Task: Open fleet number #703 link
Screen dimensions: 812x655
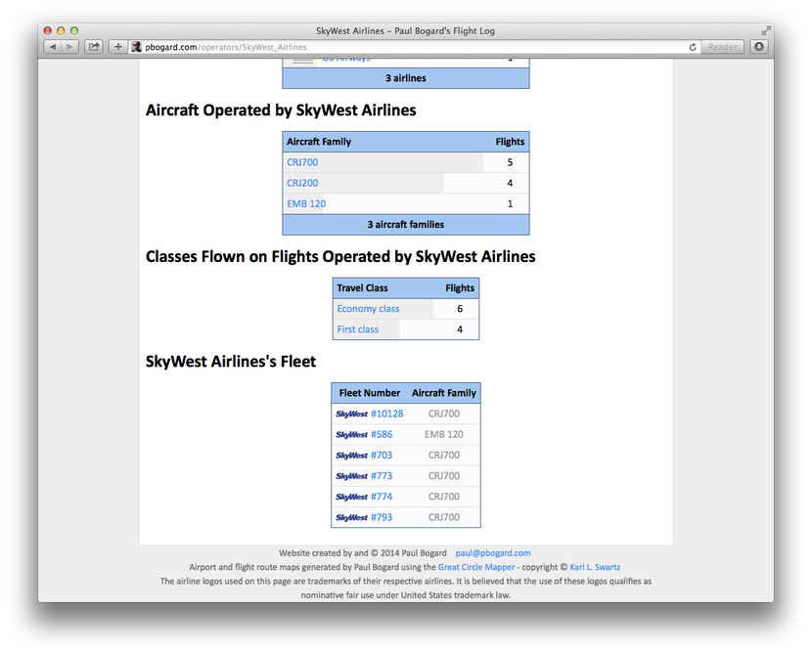Action: [x=383, y=455]
